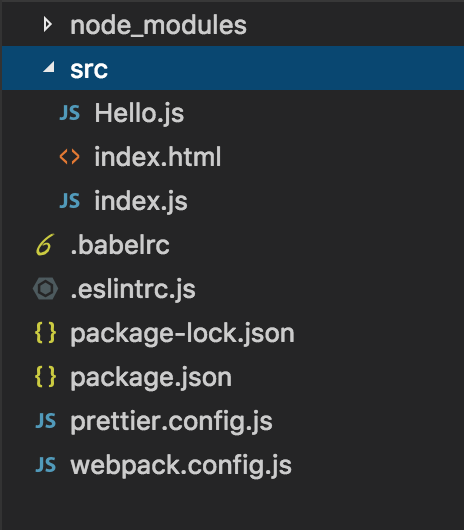Click the braces icon for package.json
464x530 pixels.
coord(45,377)
